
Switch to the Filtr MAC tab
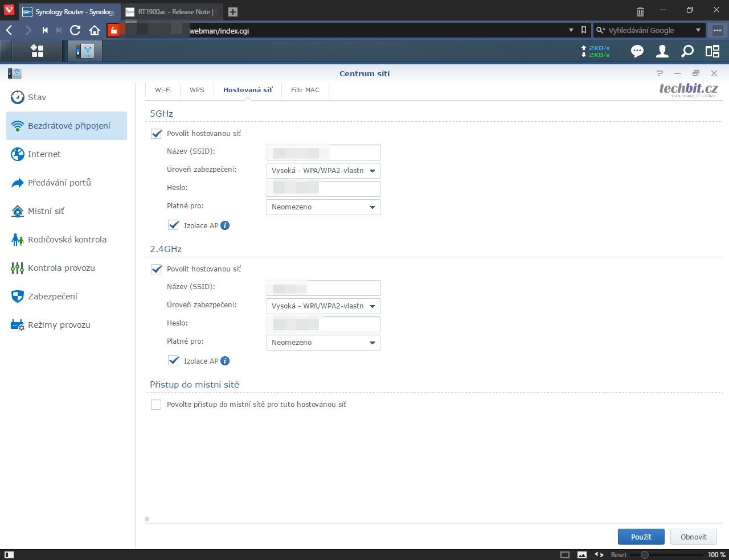[x=305, y=90]
